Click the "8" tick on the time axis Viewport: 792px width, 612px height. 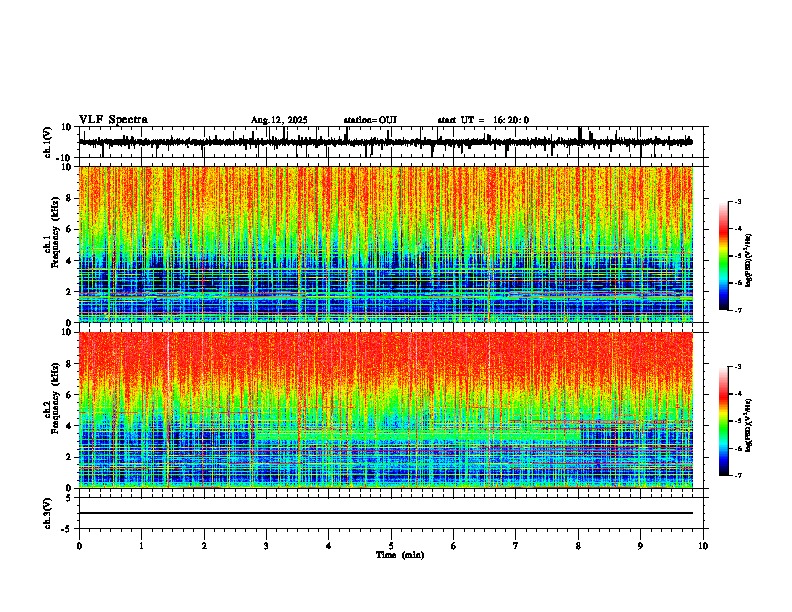578,546
